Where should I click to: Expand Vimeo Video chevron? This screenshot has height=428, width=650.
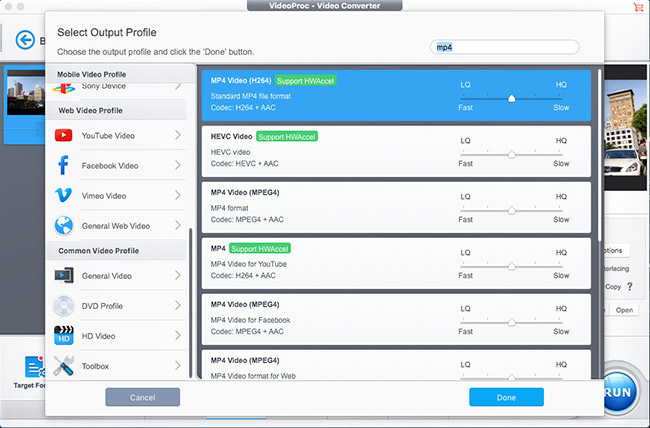pyautogui.click(x=178, y=195)
